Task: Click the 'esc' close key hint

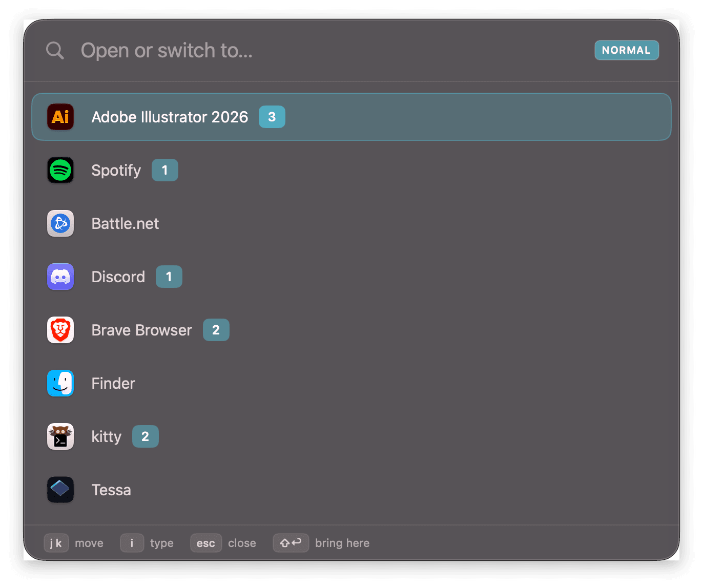Action: click(206, 543)
